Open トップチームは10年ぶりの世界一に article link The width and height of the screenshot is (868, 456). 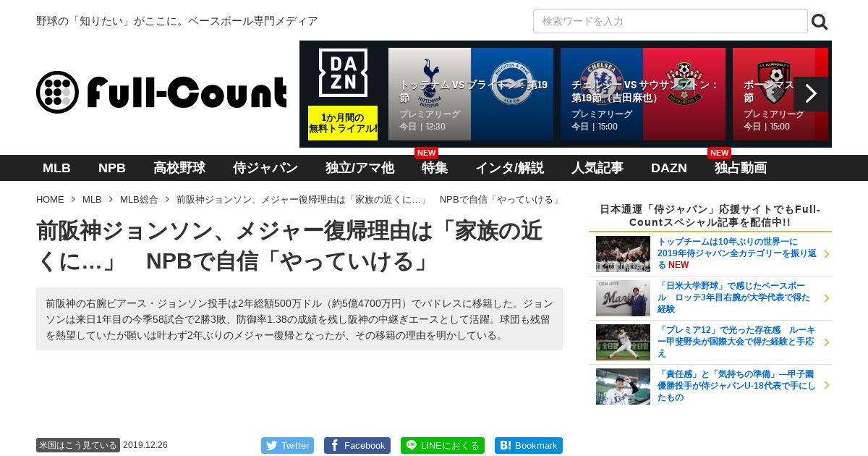click(736, 253)
